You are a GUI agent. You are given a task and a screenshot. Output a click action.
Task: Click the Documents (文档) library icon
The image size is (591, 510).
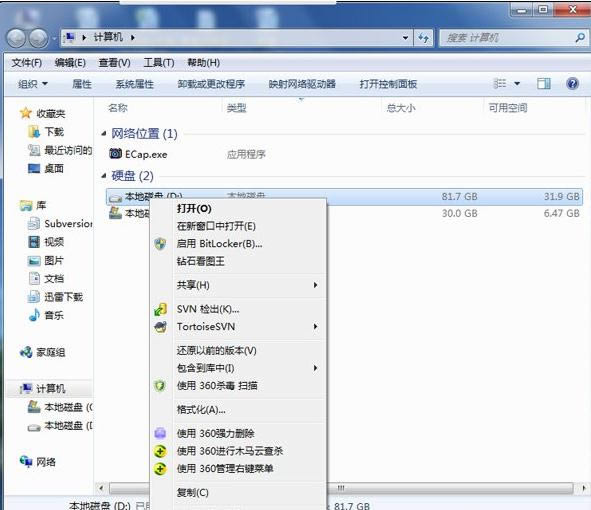coord(34,279)
